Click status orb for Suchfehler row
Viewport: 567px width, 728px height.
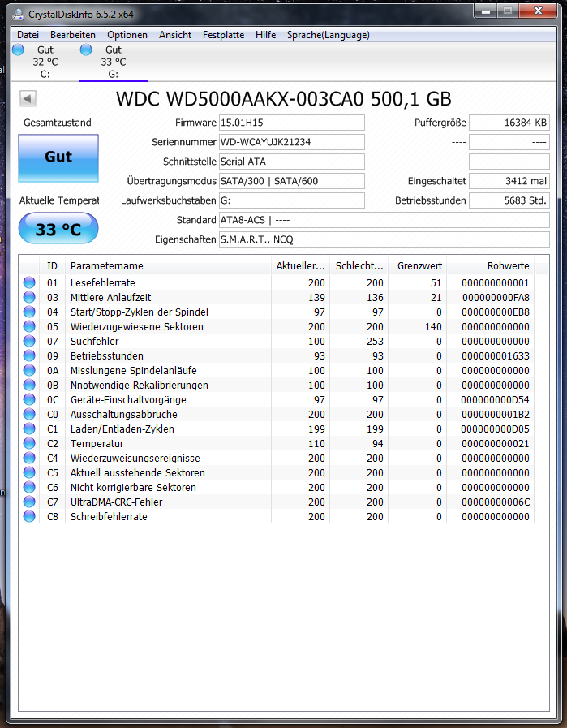tap(29, 341)
